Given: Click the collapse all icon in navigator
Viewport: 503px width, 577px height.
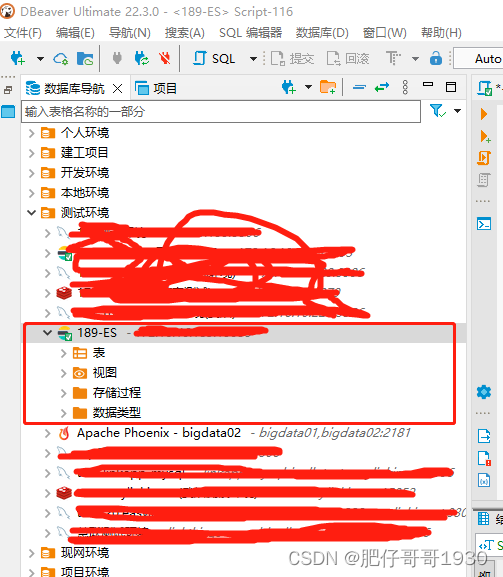Looking at the screenshot, I should [x=359, y=87].
